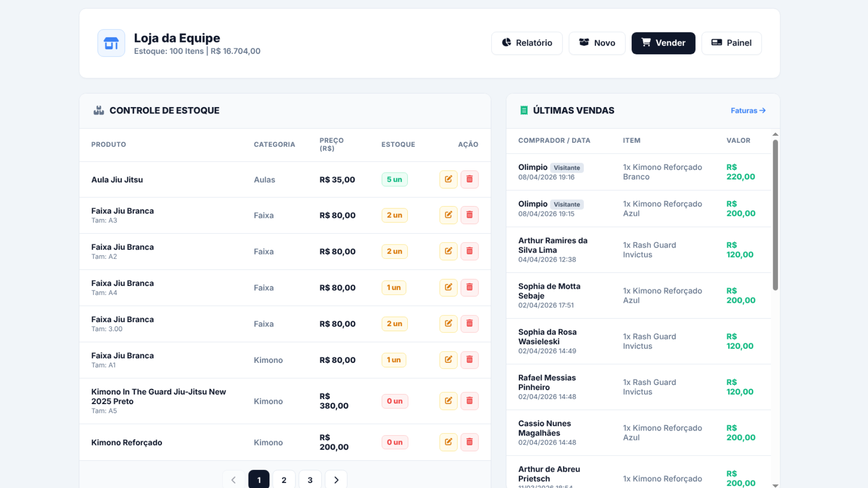Click the Comprador / Data column header
Image resolution: width=868 pixels, height=488 pixels.
[554, 141]
